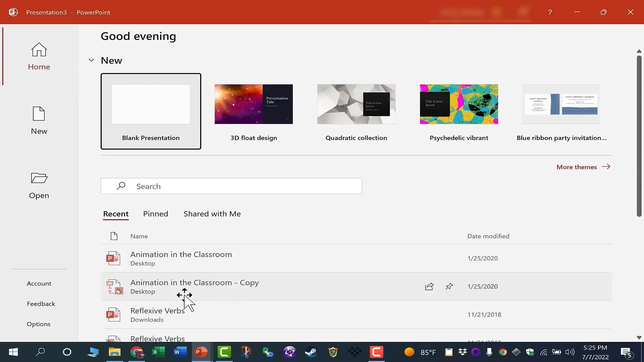Click into the Search field
Viewport: 644px width, 362px height.
click(231, 186)
